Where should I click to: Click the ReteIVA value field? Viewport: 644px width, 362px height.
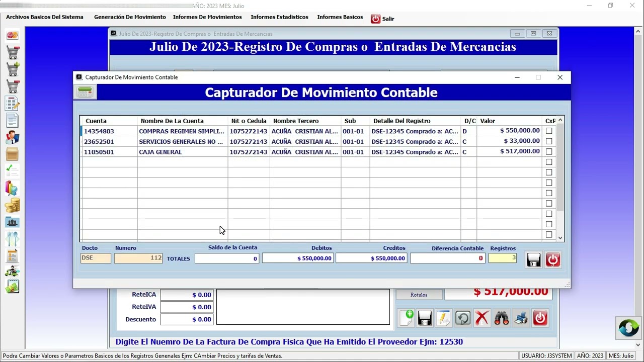point(187,307)
